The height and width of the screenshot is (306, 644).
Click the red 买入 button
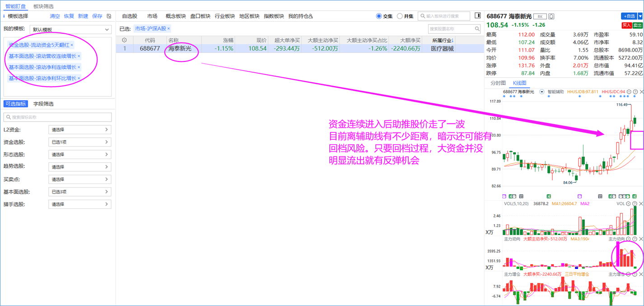coord(627,25)
